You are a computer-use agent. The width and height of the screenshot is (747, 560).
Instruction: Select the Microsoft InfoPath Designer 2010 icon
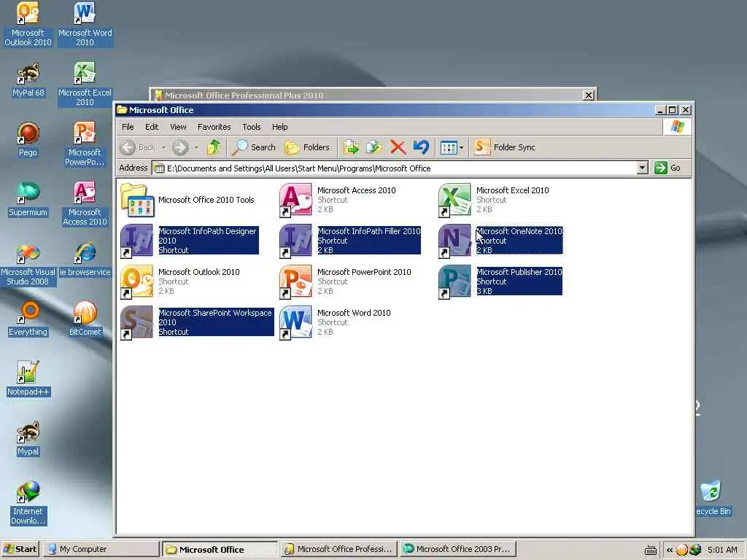137,241
